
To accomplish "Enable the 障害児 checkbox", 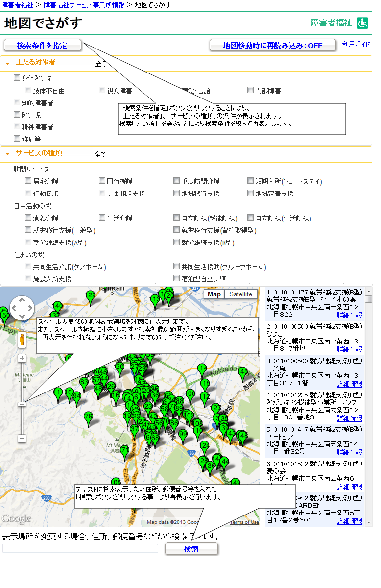I will (17, 114).
